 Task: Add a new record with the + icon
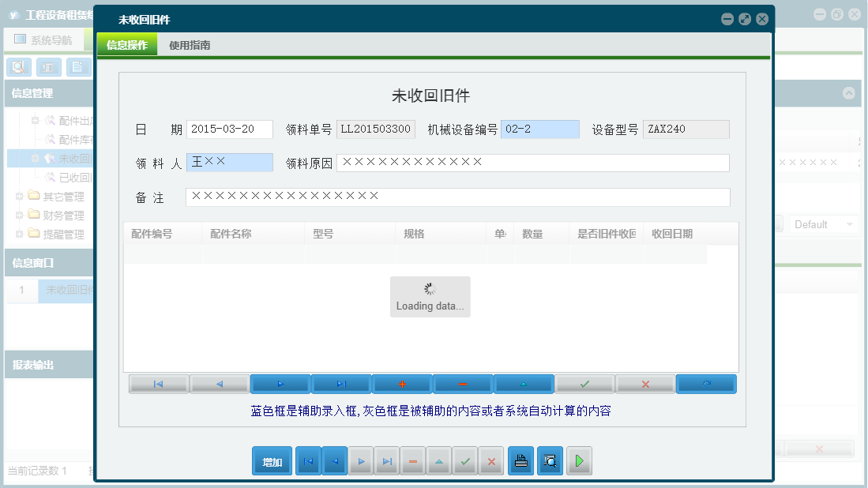click(401, 384)
